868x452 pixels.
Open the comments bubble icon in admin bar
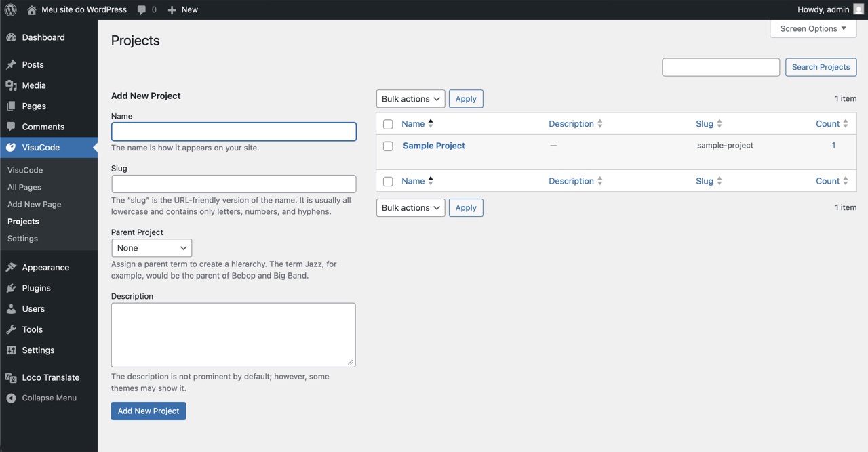(x=142, y=9)
